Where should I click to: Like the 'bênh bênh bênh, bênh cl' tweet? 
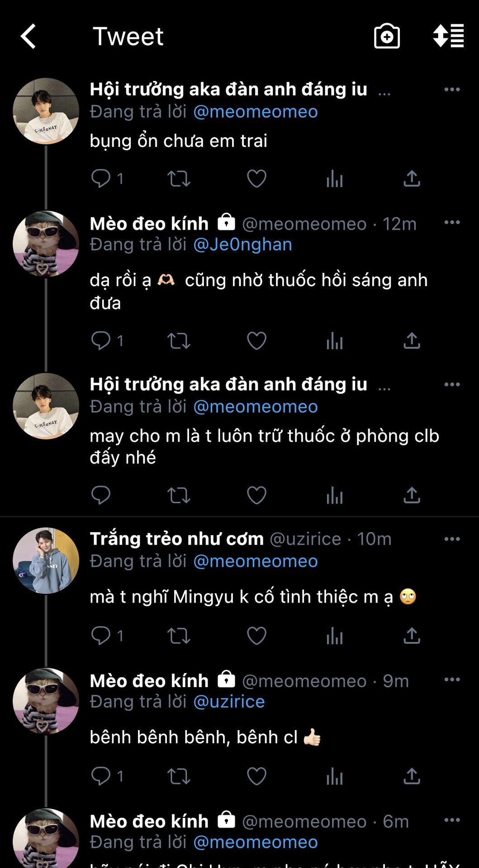point(256,776)
